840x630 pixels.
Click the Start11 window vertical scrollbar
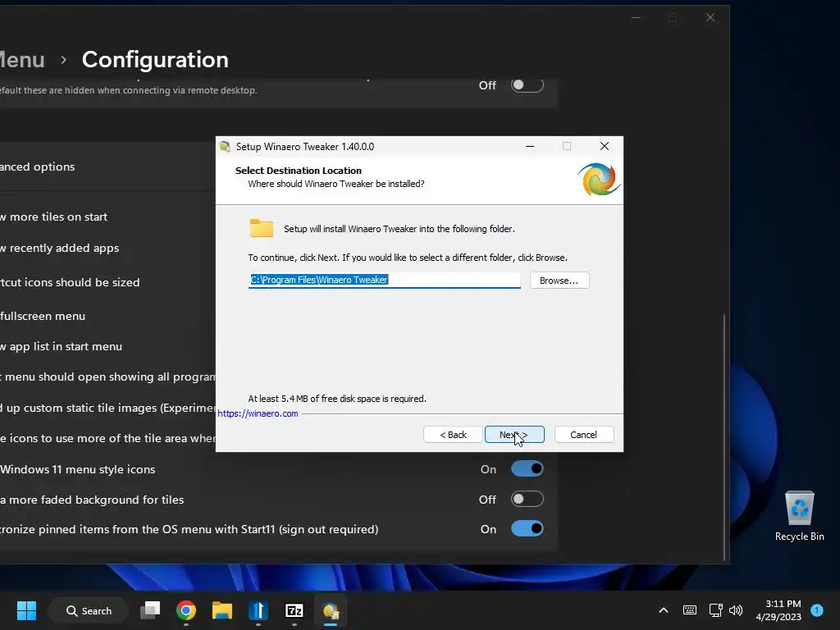(724, 436)
